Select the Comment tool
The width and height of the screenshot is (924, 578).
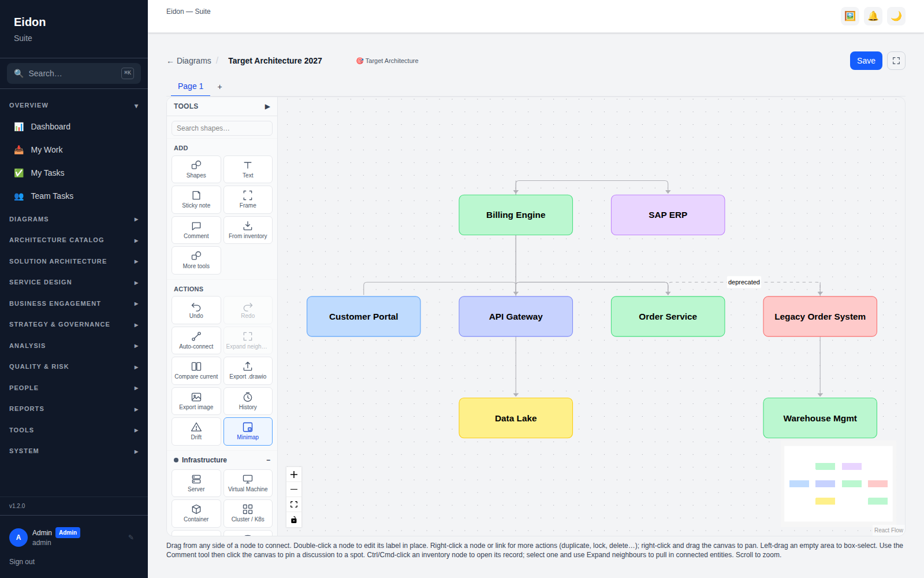click(196, 230)
